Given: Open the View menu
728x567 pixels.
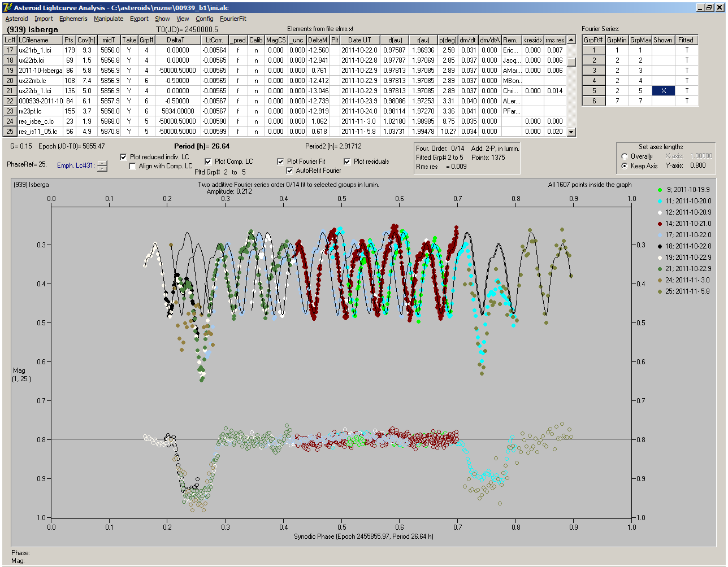Looking at the screenshot, I should (x=183, y=19).
